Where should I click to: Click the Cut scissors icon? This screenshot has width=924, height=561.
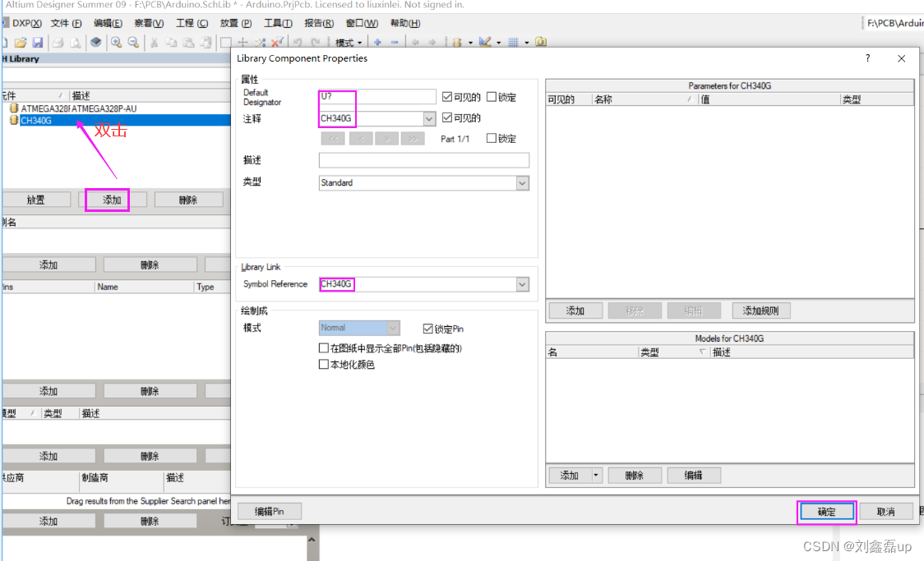click(x=154, y=43)
